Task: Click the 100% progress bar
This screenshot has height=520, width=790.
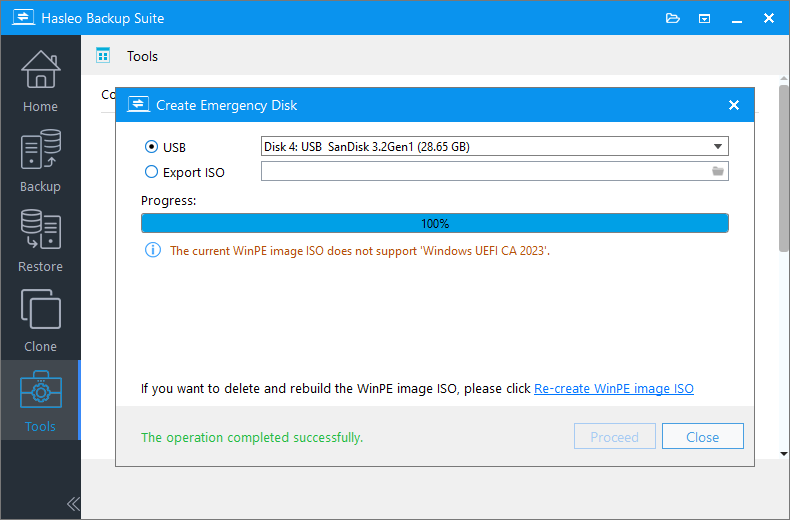Action: click(x=435, y=223)
